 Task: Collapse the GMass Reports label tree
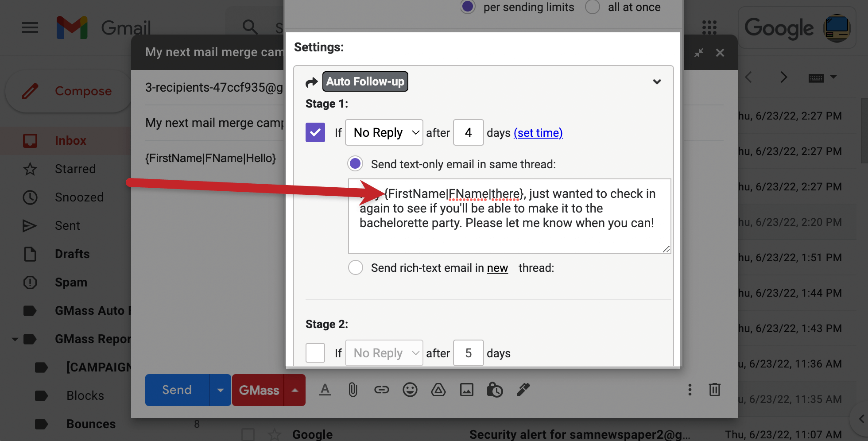tap(15, 339)
